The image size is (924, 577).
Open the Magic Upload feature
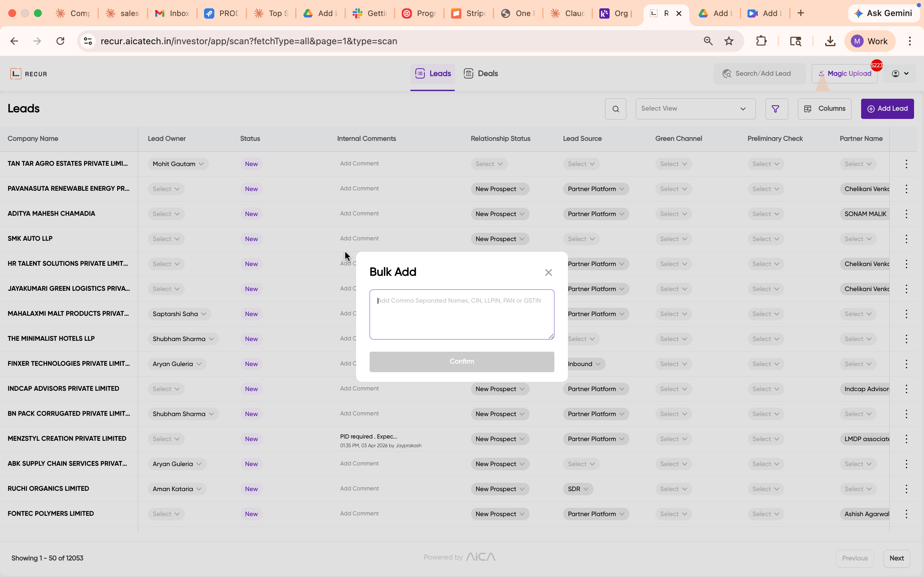pyautogui.click(x=844, y=73)
